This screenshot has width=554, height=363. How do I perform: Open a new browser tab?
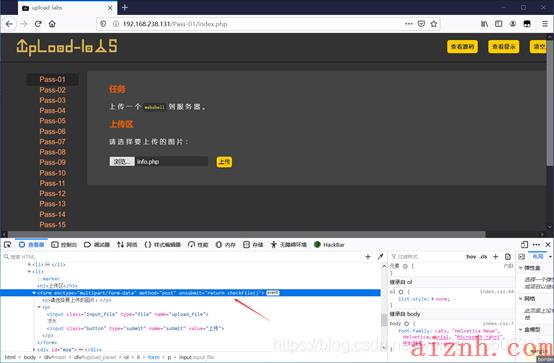click(x=125, y=7)
